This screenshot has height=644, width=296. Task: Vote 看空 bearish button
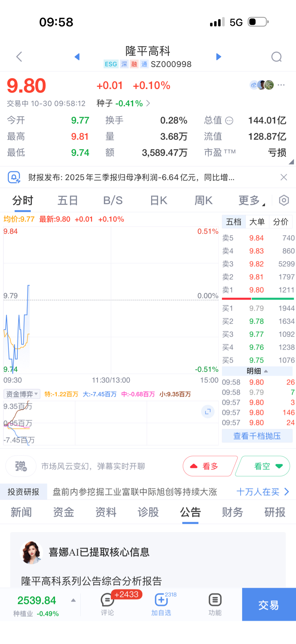click(263, 466)
